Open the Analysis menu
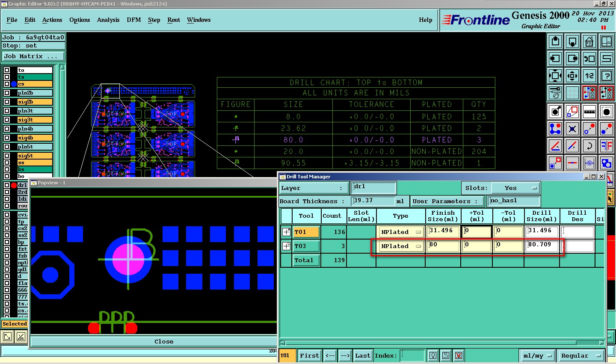616x364 pixels. point(108,20)
